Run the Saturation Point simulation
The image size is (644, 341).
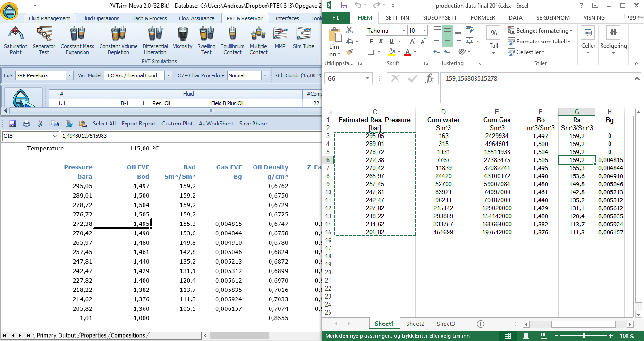16,41
